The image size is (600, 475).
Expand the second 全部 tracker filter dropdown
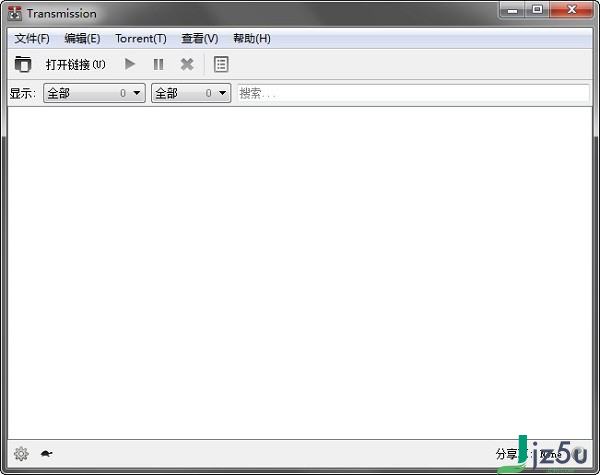click(191, 93)
